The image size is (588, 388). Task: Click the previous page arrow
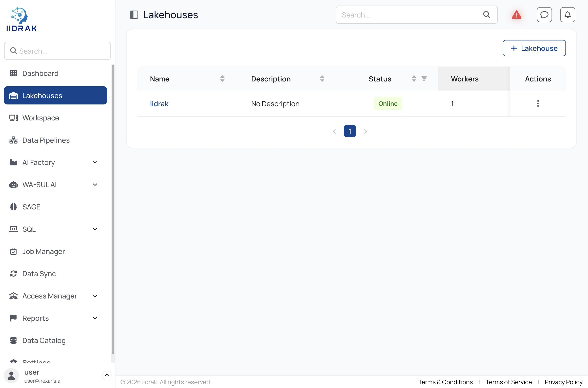point(335,131)
